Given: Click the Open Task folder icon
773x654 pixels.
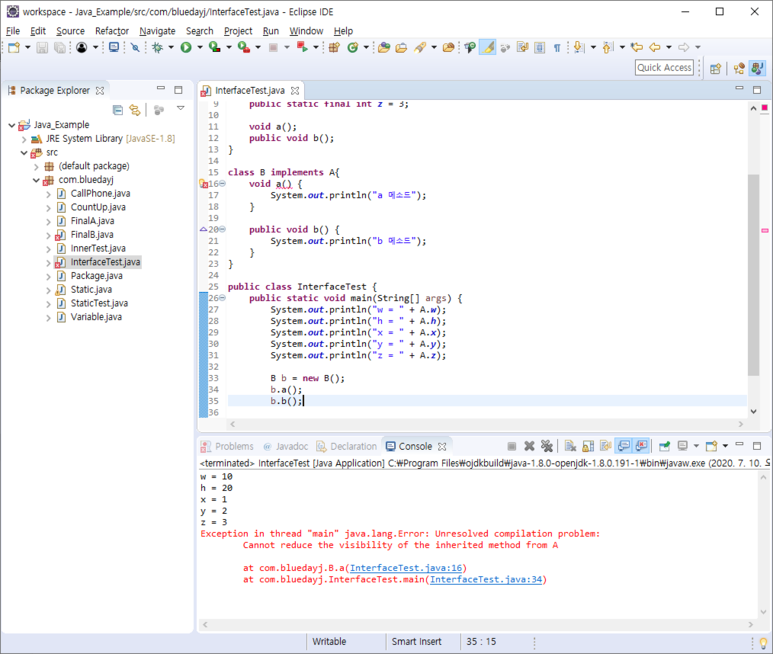Looking at the screenshot, I should click(401, 47).
